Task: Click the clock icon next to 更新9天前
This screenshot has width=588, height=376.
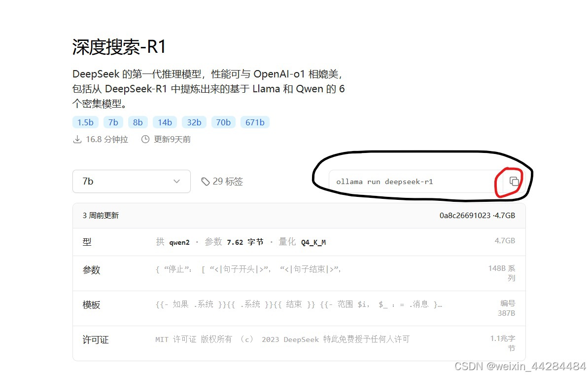Action: point(145,139)
